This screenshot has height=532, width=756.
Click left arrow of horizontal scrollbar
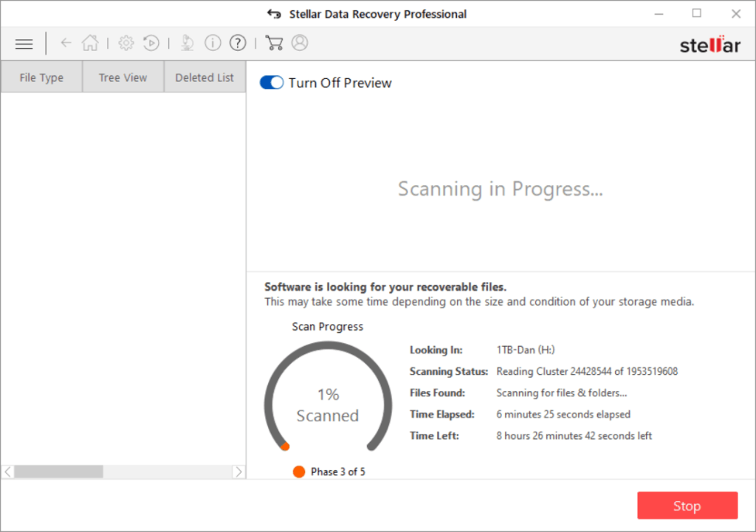8,471
